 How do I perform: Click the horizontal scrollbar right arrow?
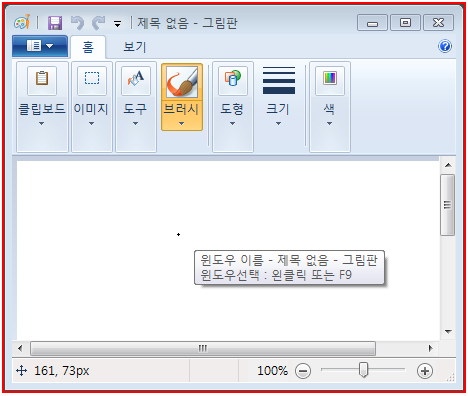click(430, 348)
